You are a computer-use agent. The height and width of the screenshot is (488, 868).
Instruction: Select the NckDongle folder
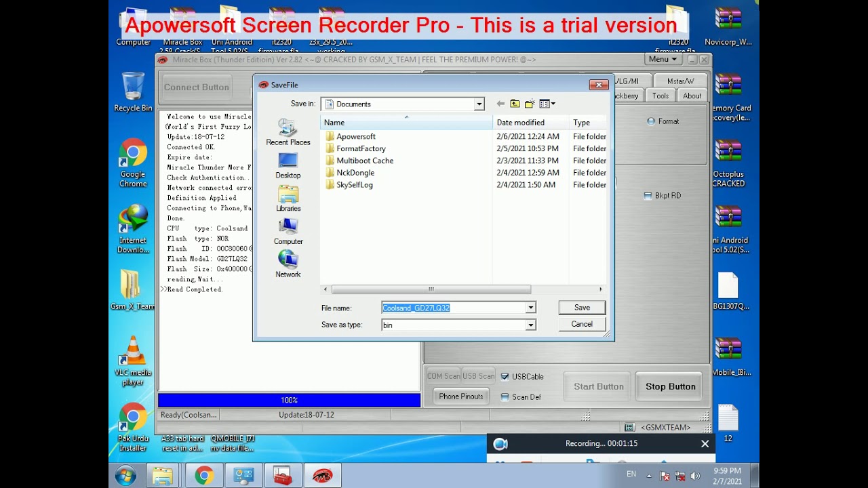tap(350, 173)
